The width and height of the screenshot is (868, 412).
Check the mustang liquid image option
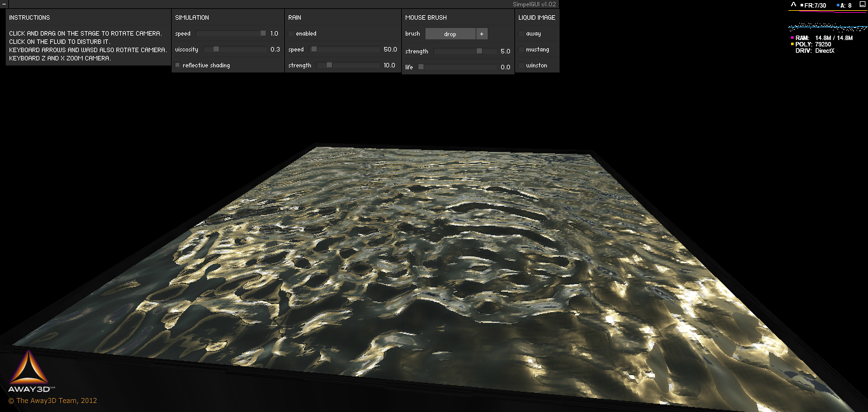[x=521, y=50]
